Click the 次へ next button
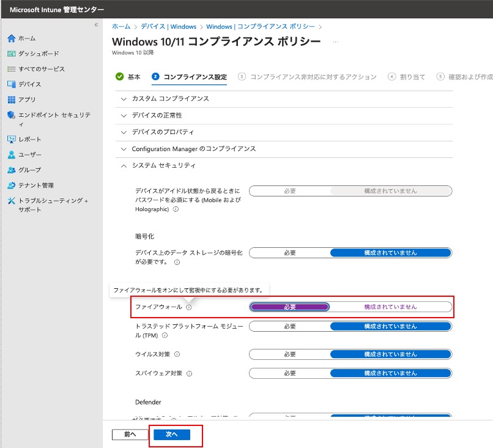Screen dimensions: 493x448 point(172,435)
